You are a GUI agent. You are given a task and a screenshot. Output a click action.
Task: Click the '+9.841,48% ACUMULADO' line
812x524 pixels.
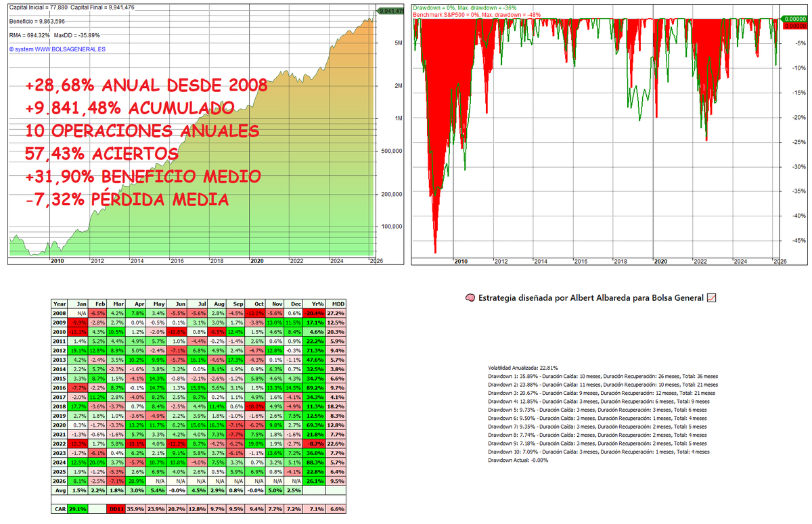(x=130, y=109)
